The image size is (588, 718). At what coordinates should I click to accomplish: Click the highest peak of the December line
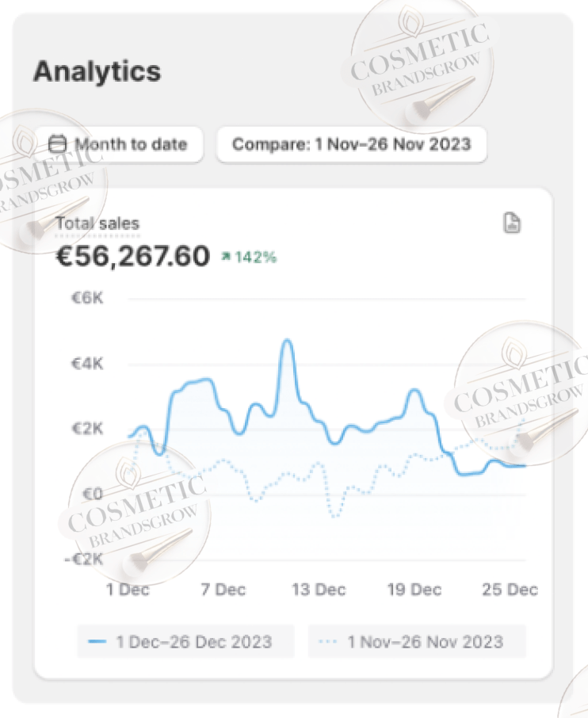tap(287, 342)
